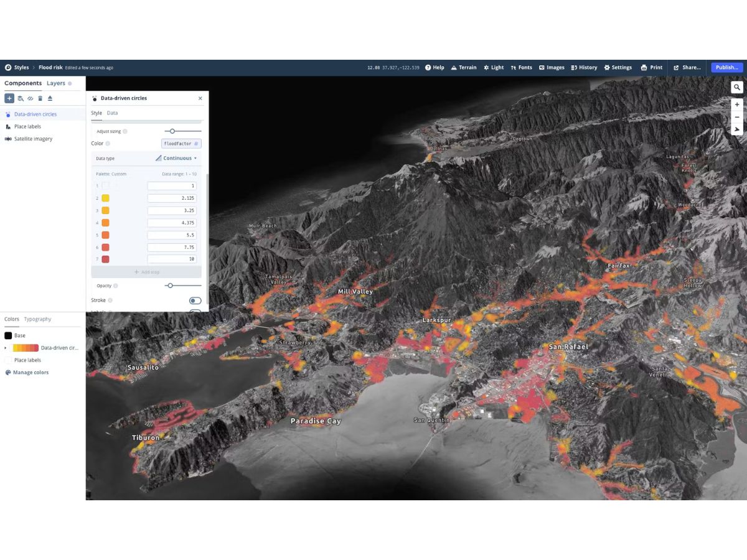Viewport: 747px width, 560px height.
Task: Click info icon next to Opacity
Action: (116, 286)
